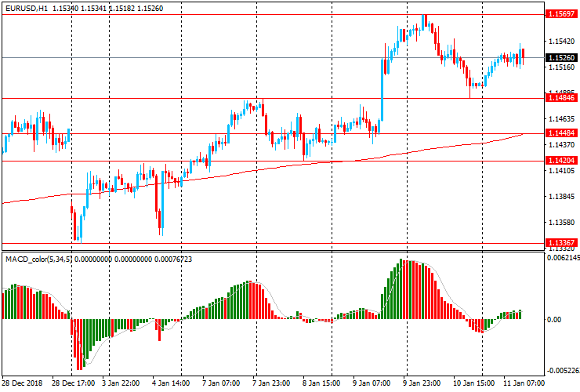The width and height of the screenshot is (580, 392).
Task: Click the 0.0062145 MACD scale value
Action: click(x=563, y=257)
